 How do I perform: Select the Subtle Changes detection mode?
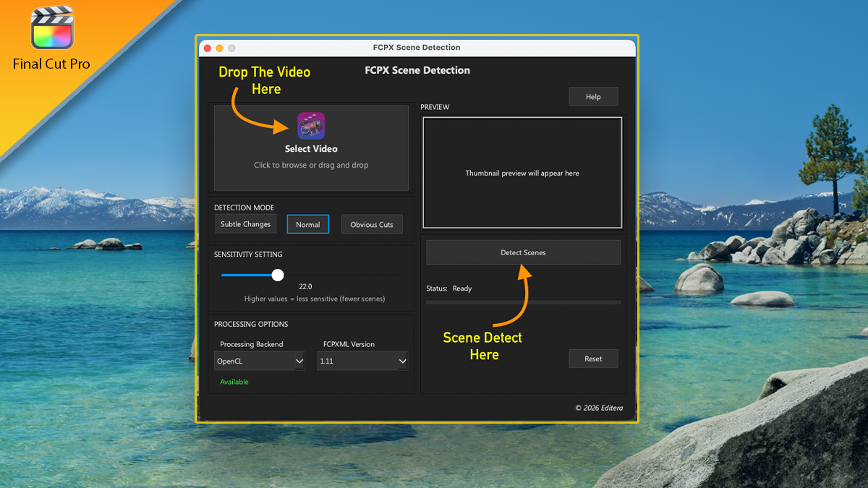pos(245,224)
